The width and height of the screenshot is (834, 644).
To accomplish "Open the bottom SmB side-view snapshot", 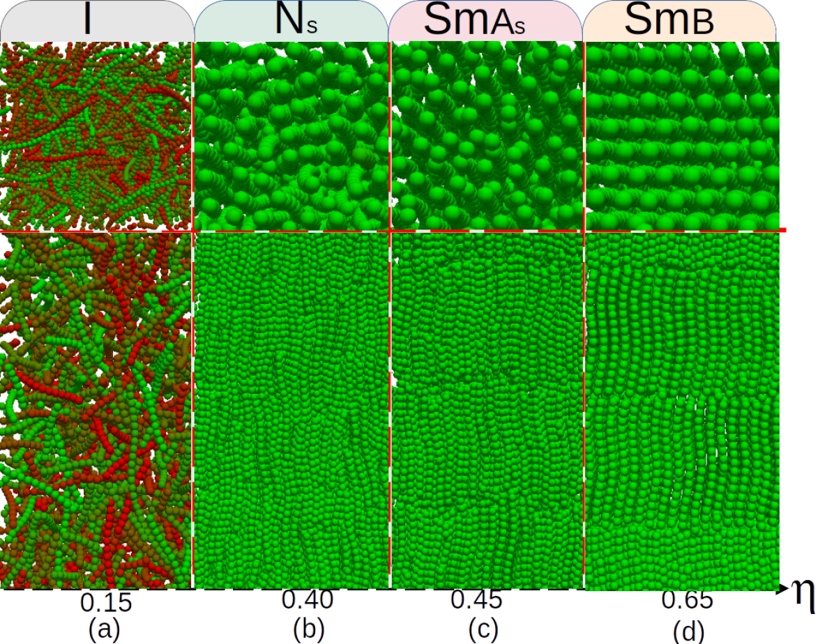I will coord(683,411).
